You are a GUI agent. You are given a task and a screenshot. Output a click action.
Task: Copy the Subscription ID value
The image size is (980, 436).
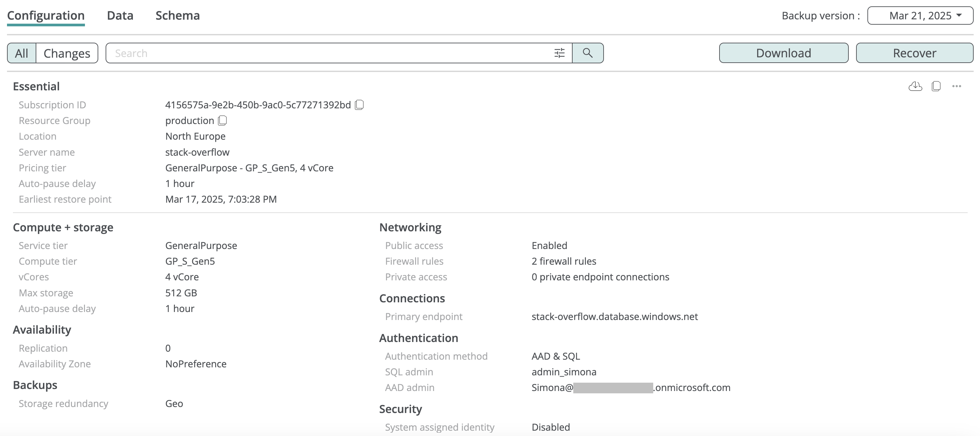click(x=359, y=105)
